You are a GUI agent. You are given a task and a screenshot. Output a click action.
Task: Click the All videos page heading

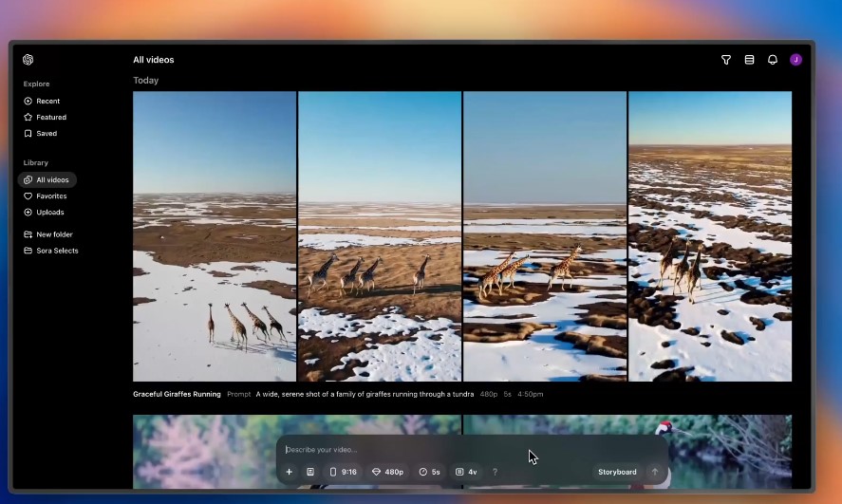154,60
